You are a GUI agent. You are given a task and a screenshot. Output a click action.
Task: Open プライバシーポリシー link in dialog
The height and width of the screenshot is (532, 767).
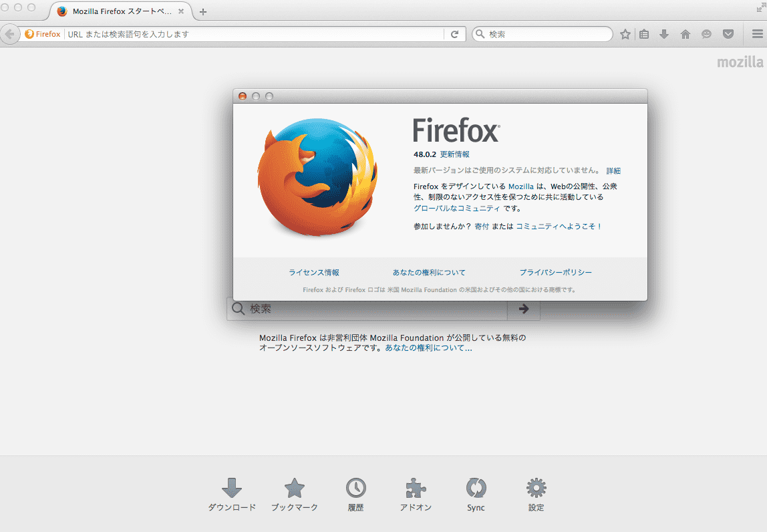(x=556, y=272)
